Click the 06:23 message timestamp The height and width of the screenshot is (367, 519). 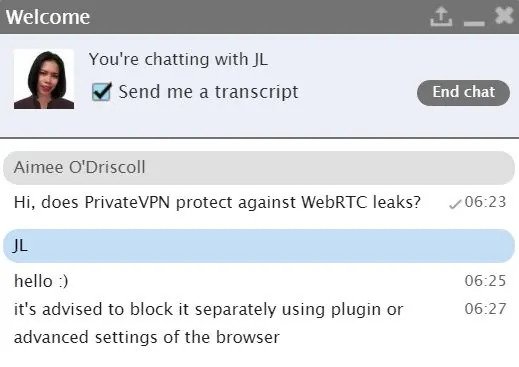[485, 202]
